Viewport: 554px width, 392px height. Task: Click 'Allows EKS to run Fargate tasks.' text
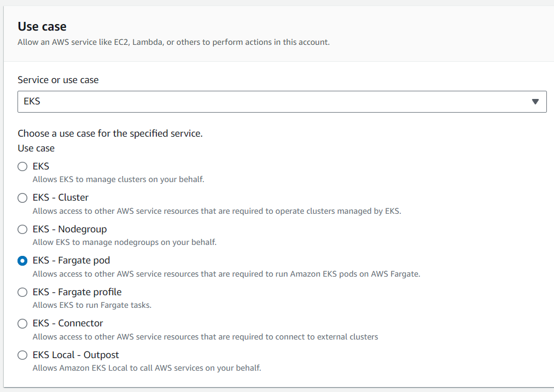click(x=92, y=305)
